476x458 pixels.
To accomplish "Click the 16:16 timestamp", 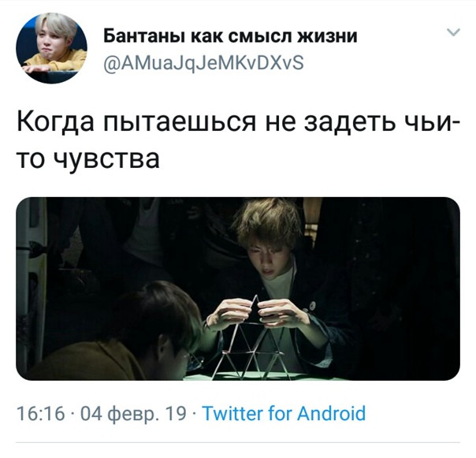I will tap(41, 413).
